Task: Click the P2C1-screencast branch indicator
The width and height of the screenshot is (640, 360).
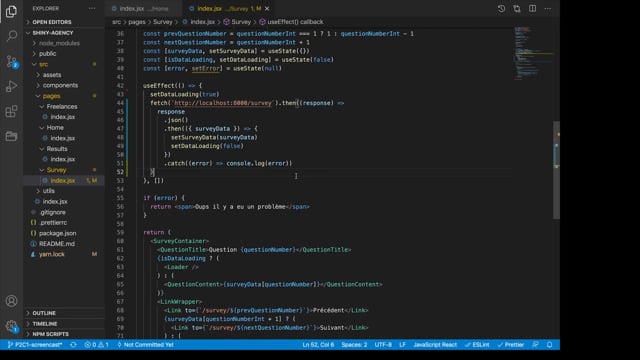Action: [35, 345]
